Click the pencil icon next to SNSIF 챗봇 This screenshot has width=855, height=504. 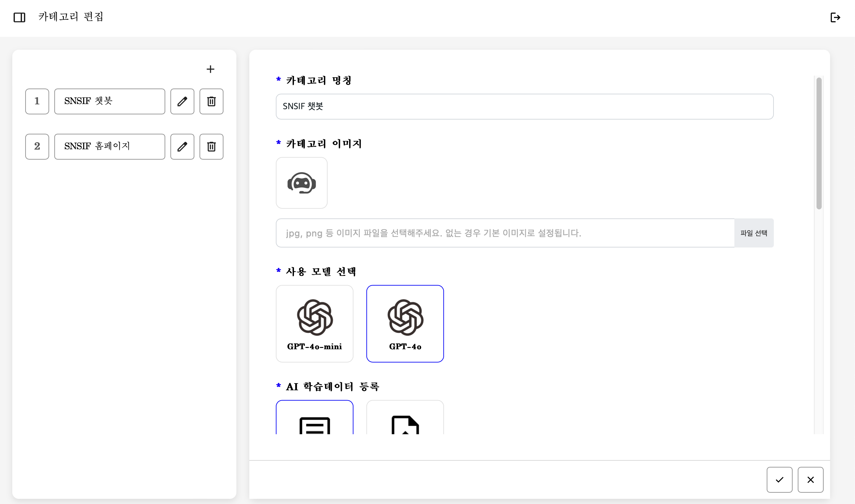tap(182, 101)
